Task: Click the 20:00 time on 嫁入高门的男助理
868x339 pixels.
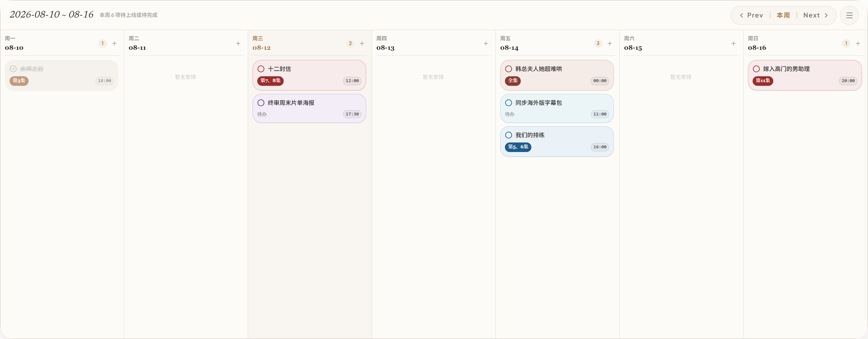Action: [x=848, y=81]
